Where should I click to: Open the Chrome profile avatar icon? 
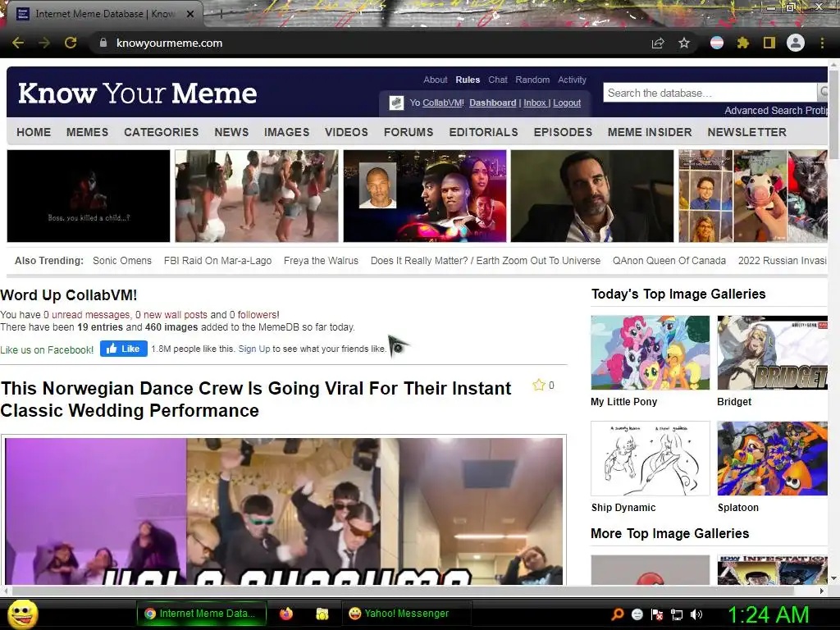pyautogui.click(x=796, y=43)
